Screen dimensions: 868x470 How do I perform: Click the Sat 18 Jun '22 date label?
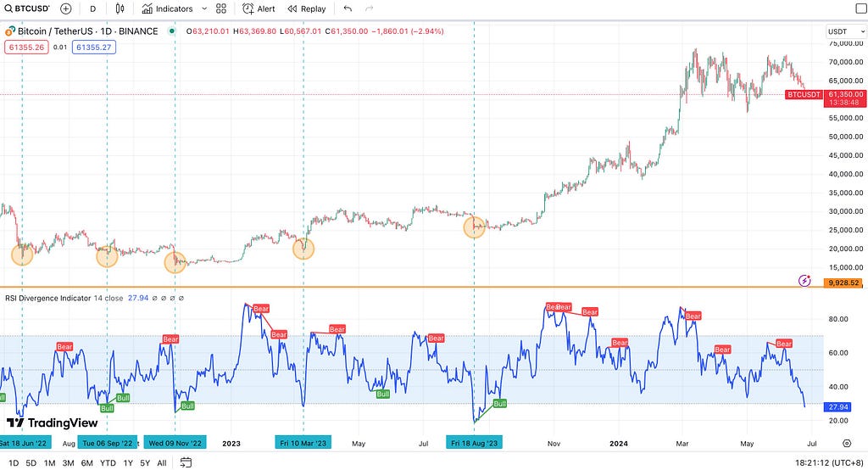[25, 442]
